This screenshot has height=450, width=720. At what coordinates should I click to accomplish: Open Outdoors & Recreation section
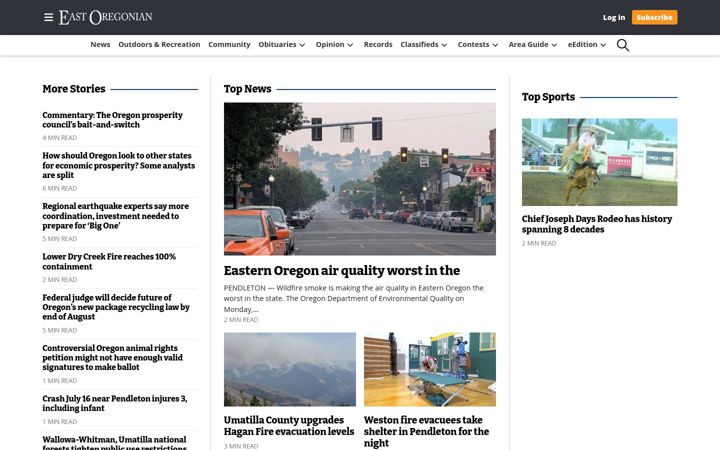(159, 45)
